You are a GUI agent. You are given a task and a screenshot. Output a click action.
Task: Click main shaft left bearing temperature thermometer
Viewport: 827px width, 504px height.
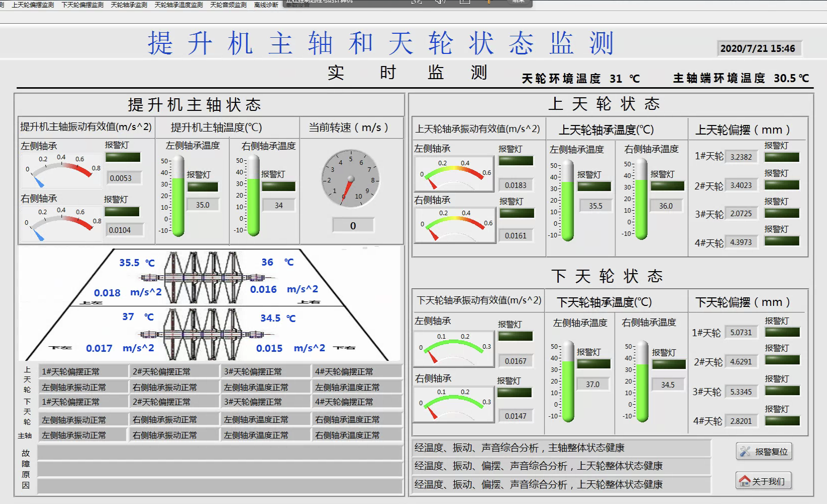click(179, 196)
